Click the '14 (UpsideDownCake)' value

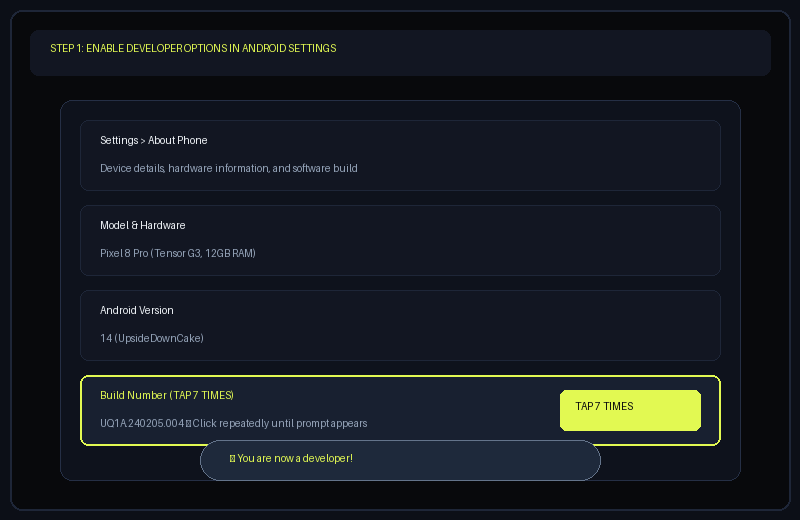(152, 338)
